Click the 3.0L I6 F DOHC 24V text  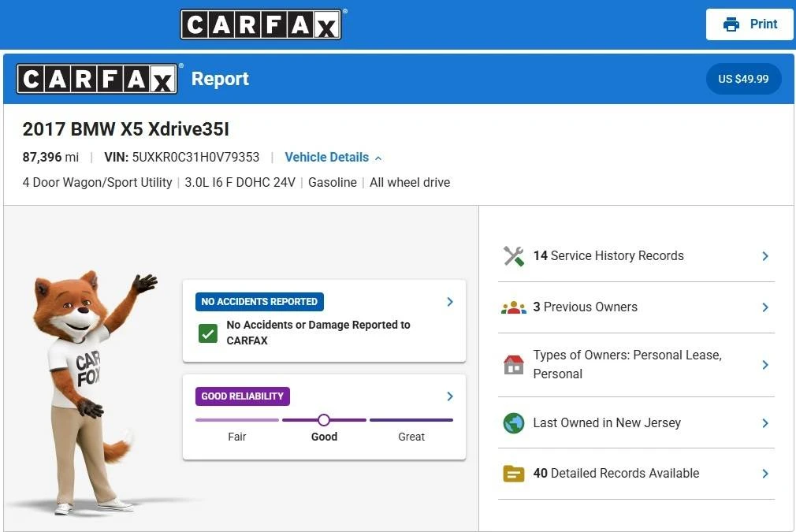coord(240,183)
